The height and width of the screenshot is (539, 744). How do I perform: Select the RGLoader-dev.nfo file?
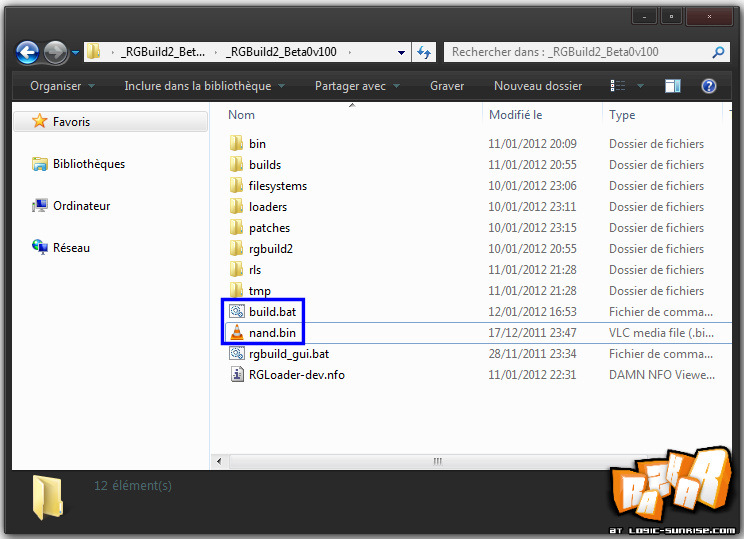[296, 375]
